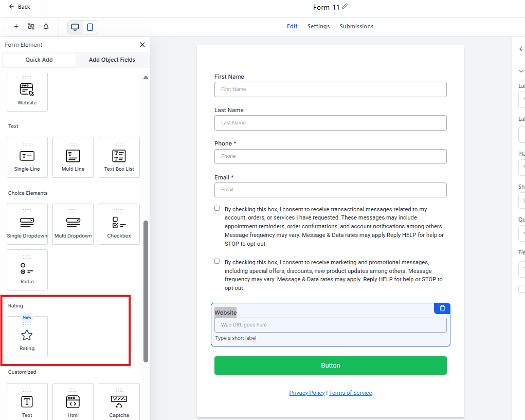The width and height of the screenshot is (525, 420).
Task: Click pencil icon to rename Form 11
Action: (345, 7)
